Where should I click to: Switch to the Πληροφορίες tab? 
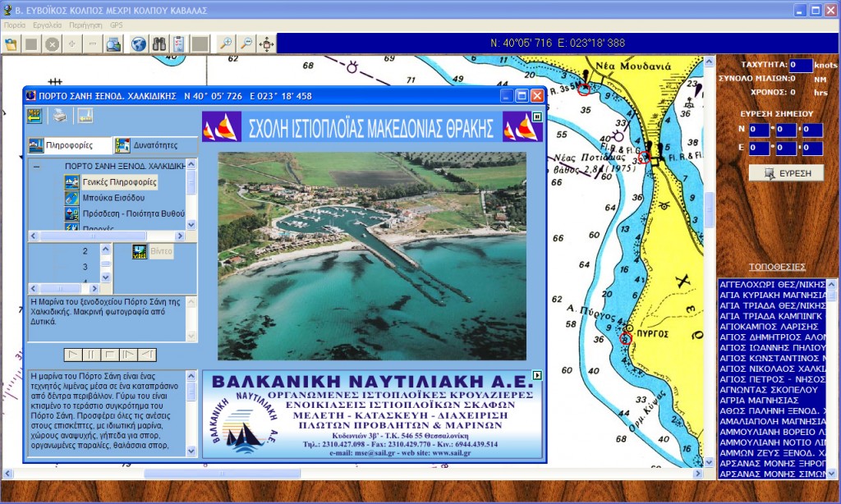(x=70, y=145)
